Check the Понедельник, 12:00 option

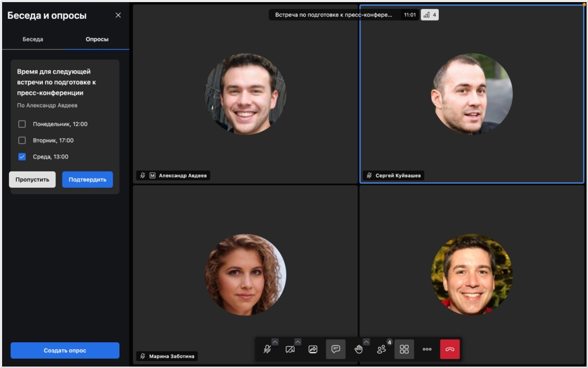[x=22, y=124]
